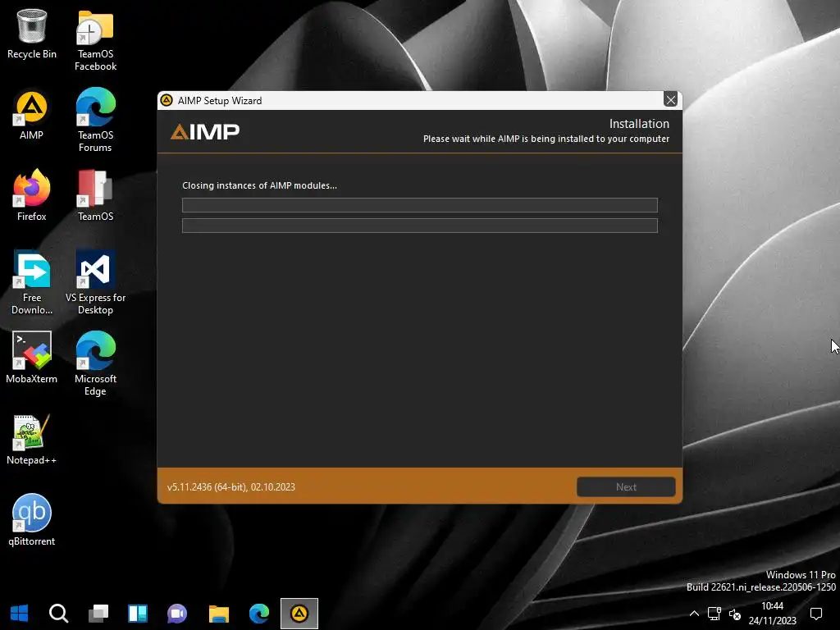Click the upper installation progress bar

tap(419, 205)
